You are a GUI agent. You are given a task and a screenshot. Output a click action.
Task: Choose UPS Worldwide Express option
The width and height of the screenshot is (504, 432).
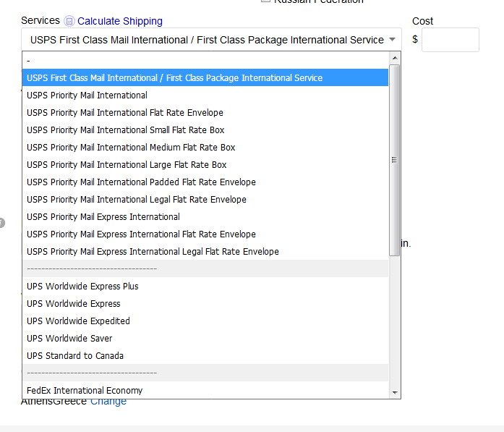click(x=205, y=303)
